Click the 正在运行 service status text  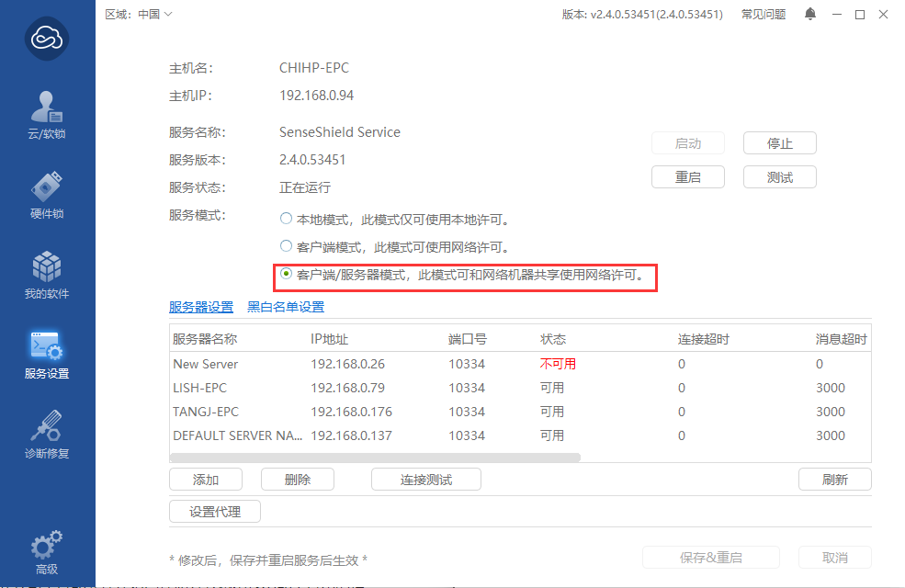click(305, 187)
